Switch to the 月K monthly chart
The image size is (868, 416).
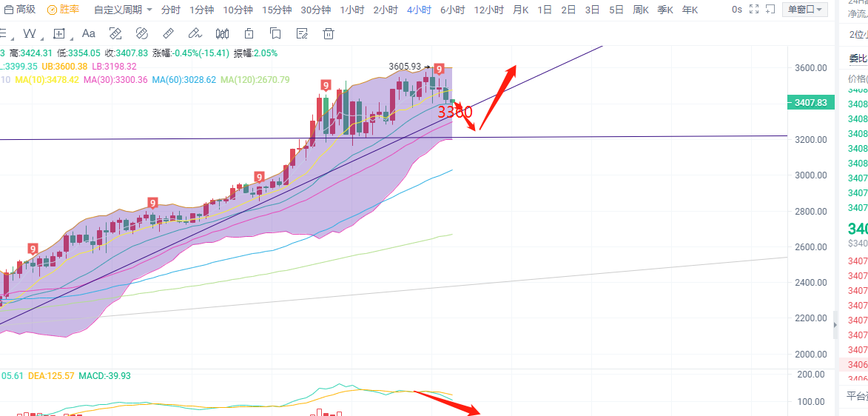[x=520, y=10]
